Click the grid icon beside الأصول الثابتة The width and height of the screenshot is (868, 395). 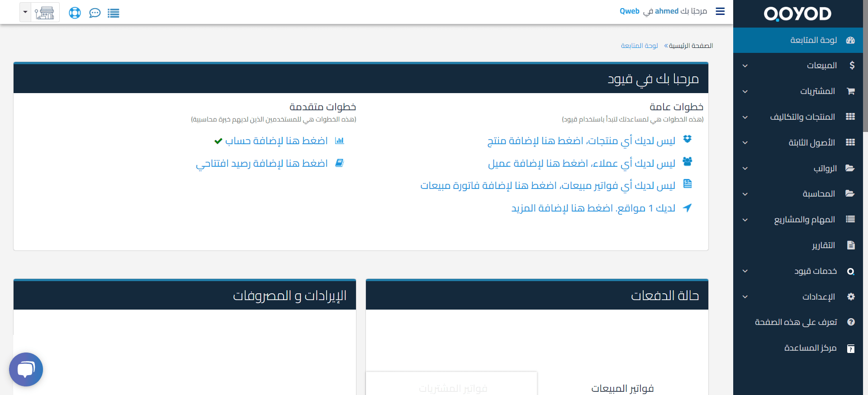[x=850, y=142]
